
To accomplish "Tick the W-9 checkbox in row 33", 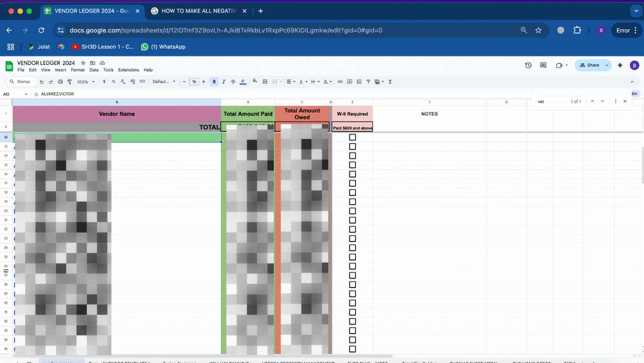I will click(352, 331).
